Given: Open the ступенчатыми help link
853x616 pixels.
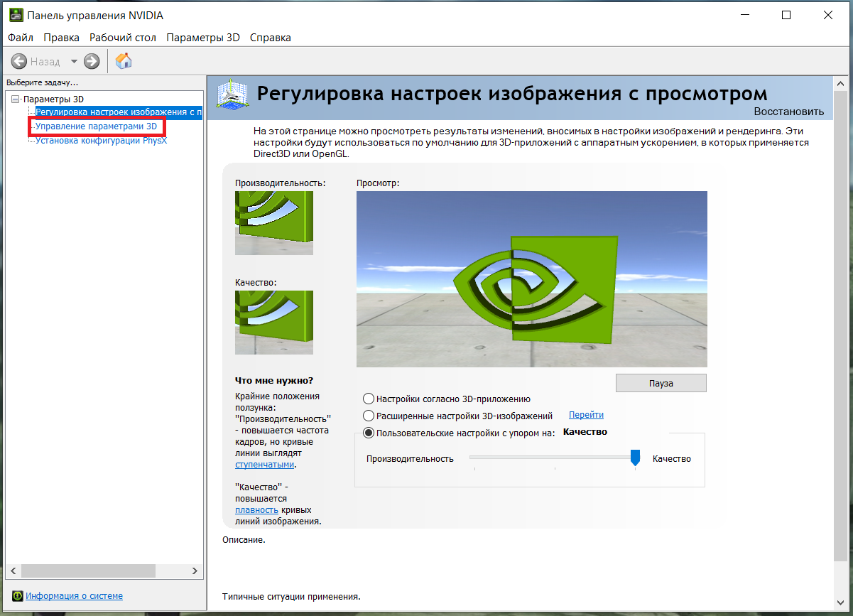Looking at the screenshot, I should tap(264, 464).
